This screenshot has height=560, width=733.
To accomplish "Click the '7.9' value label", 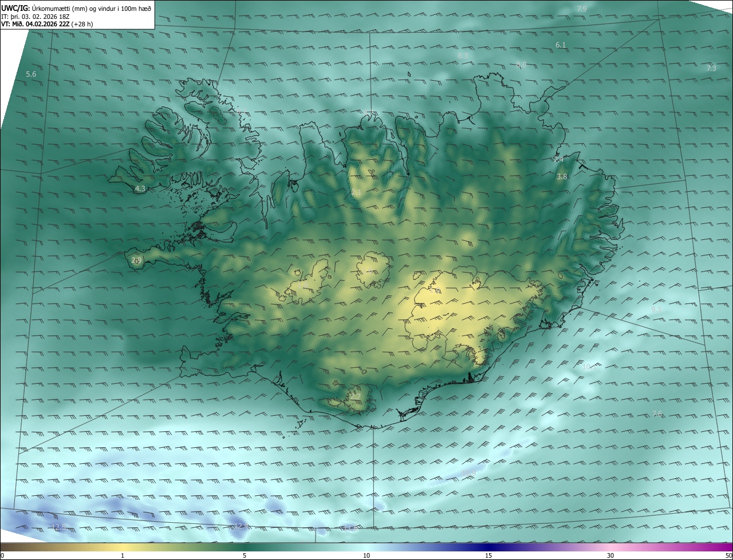I will coord(582,9).
